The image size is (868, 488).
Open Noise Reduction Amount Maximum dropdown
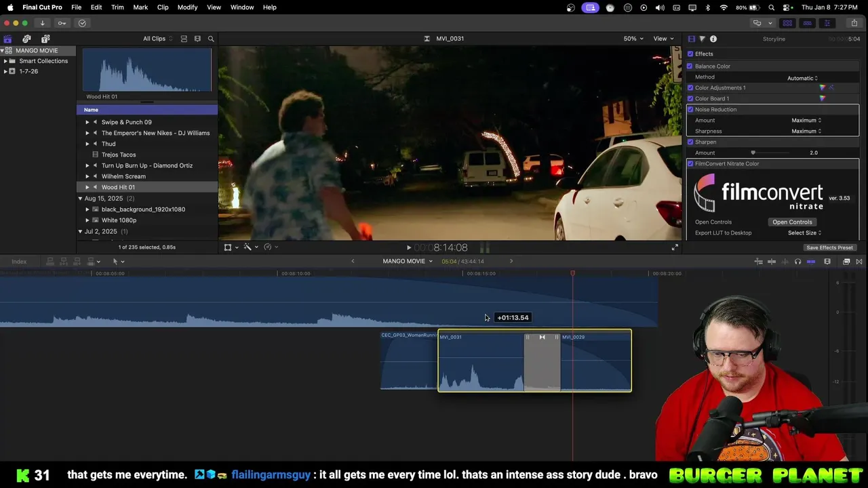806,121
